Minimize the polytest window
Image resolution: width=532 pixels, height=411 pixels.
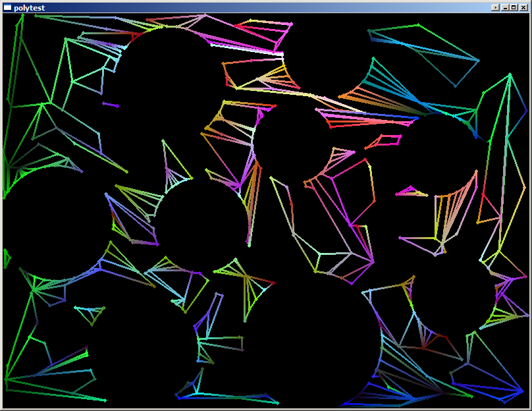[x=505, y=7]
